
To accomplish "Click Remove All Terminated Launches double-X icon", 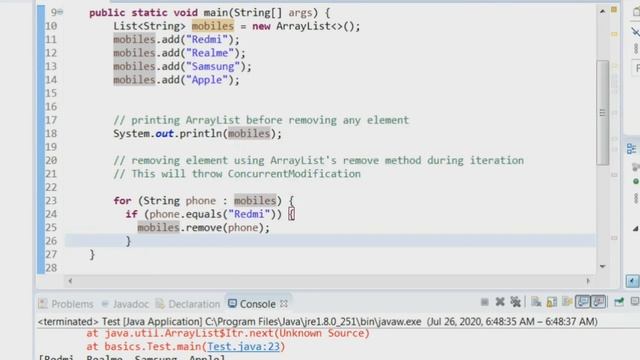I will (516, 302).
